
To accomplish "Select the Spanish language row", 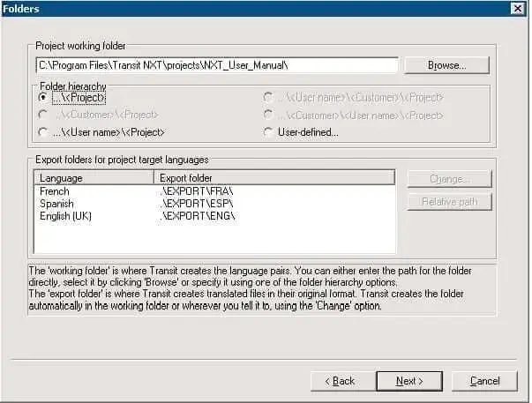I will [x=56, y=204].
